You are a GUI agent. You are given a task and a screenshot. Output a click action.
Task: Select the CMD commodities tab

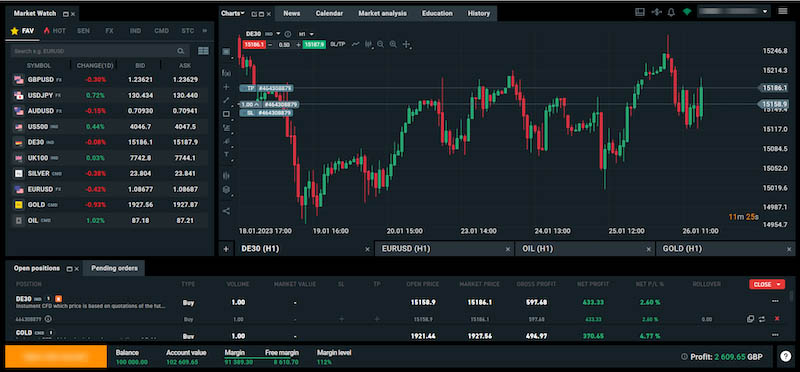coord(161,31)
